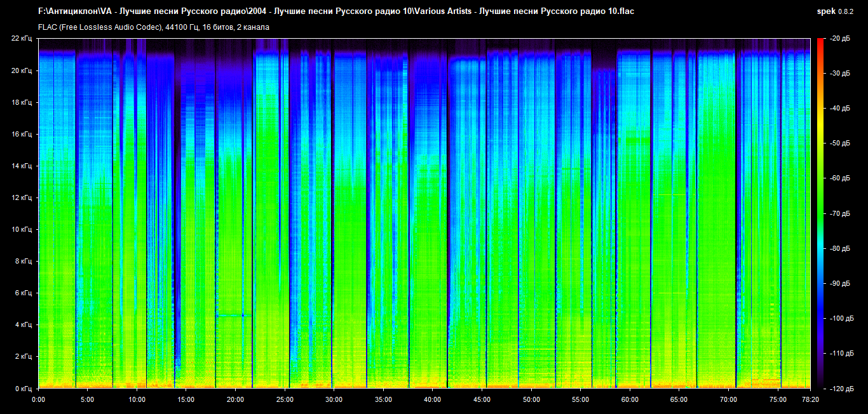Click the 6 кГц frequency label

tap(25, 293)
